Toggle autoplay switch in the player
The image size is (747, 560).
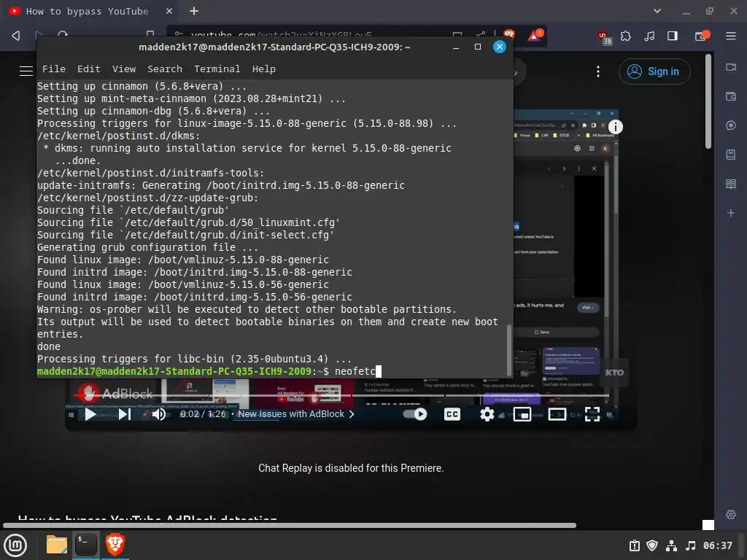[x=415, y=414]
